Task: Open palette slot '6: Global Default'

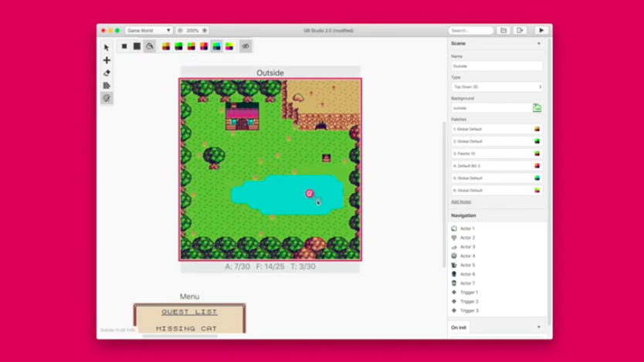Action: click(x=497, y=191)
